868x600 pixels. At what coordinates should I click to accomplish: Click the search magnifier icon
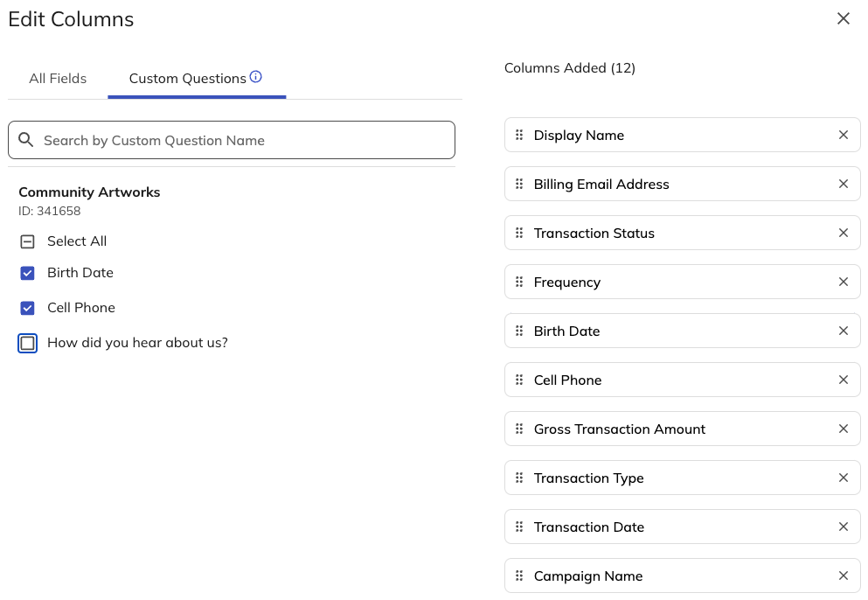[25, 140]
